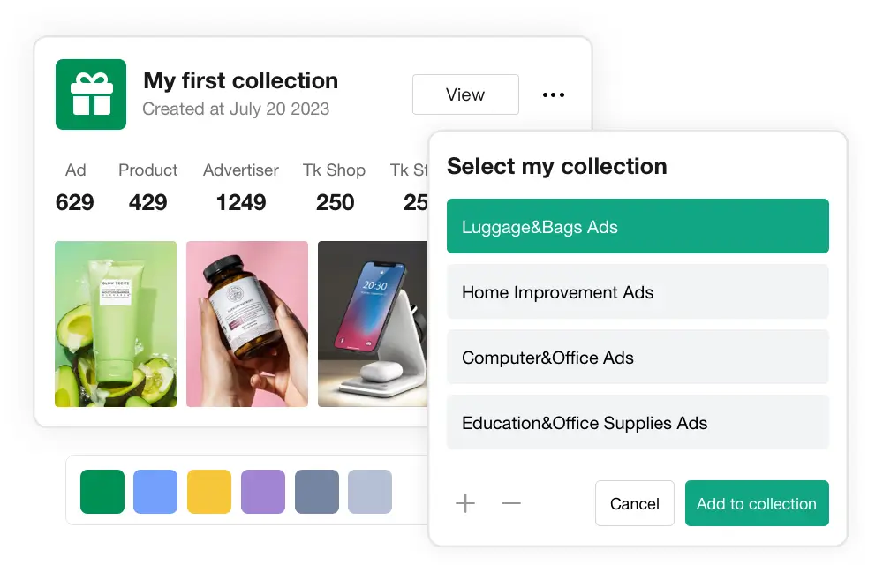883x588 pixels.
Task: Open the supplement bottle thumbnail
Action: (247, 324)
